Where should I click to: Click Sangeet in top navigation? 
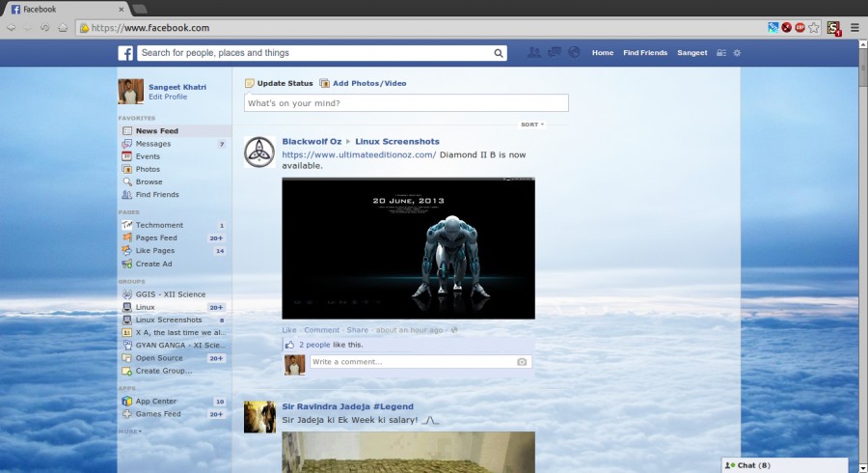[692, 53]
